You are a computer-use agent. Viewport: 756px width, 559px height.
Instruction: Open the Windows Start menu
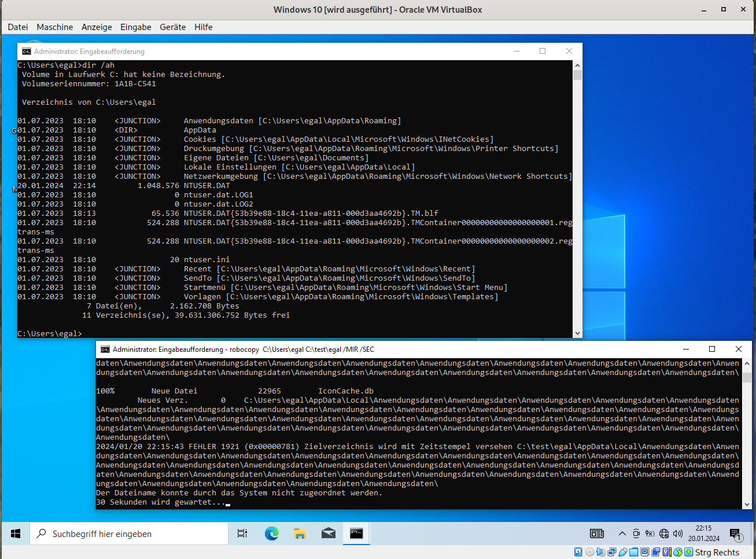tap(16, 534)
